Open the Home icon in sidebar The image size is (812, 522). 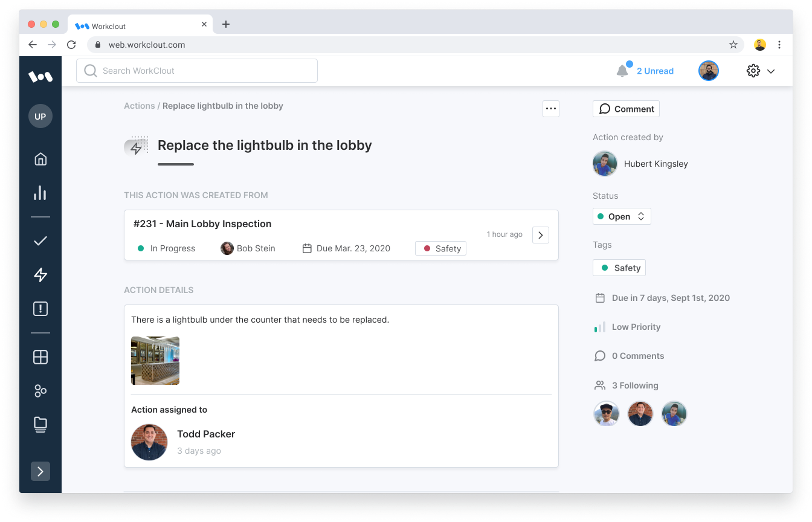40,159
